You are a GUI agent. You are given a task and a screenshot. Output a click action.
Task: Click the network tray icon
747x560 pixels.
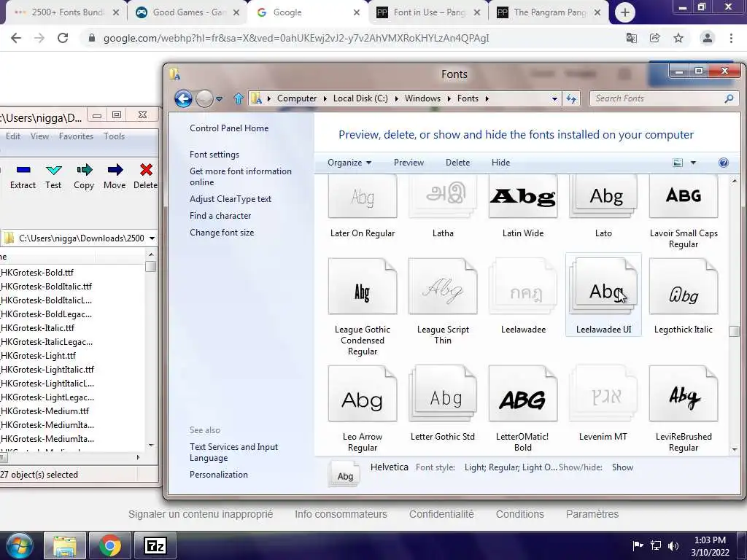(656, 545)
